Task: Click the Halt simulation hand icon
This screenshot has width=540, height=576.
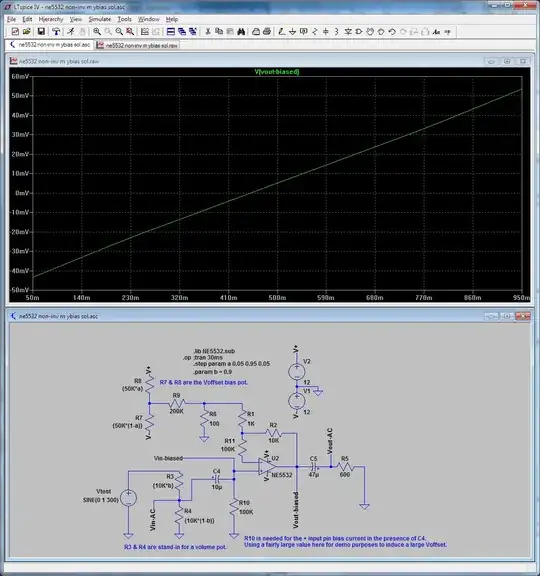Action: tap(82, 32)
